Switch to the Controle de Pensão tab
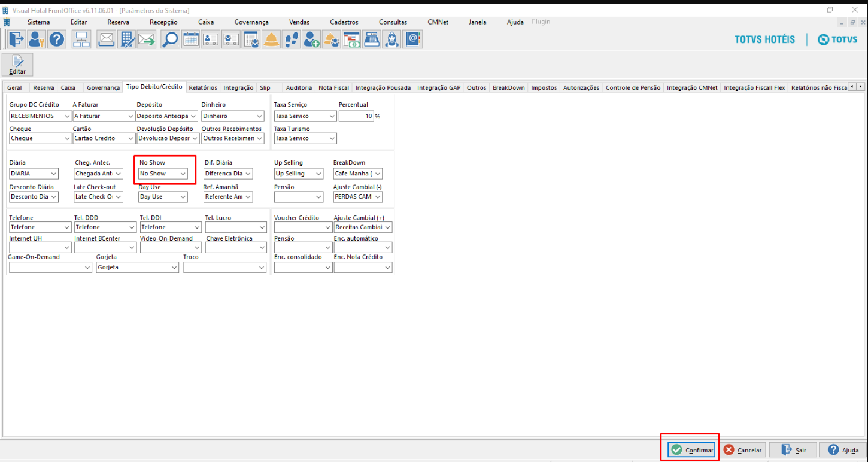The height and width of the screenshot is (462, 868). point(633,87)
